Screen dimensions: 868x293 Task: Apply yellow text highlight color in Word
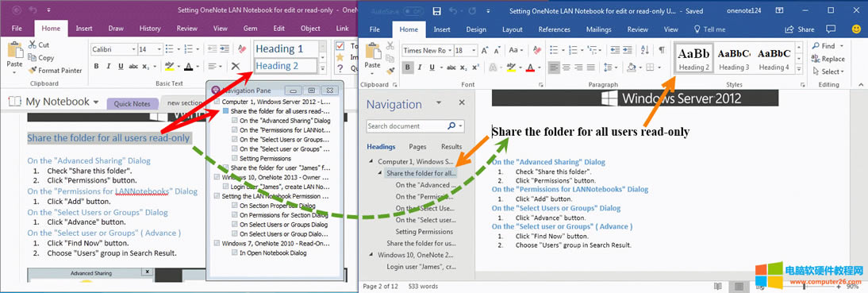(511, 67)
